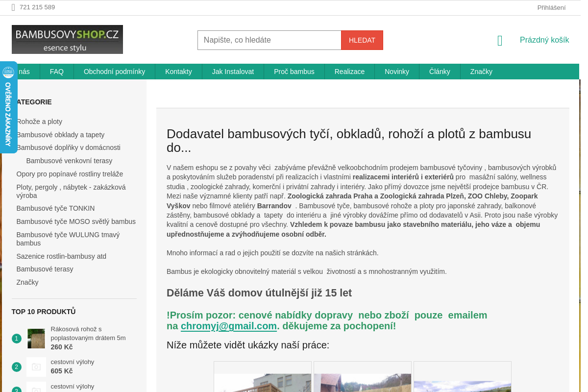Viewport: 588px width, 392px height.
Task: Open the Realizace menu item
Action: 349,72
